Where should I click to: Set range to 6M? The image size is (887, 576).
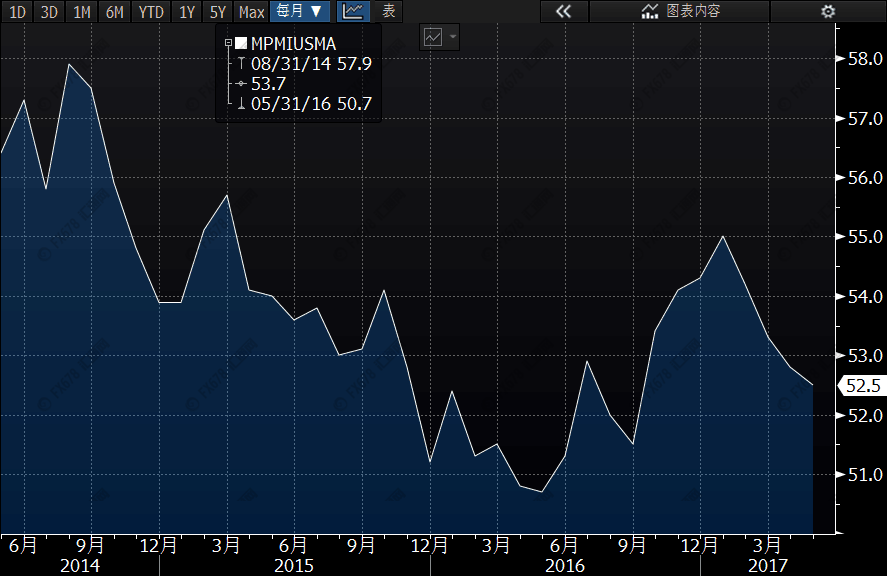[115, 12]
